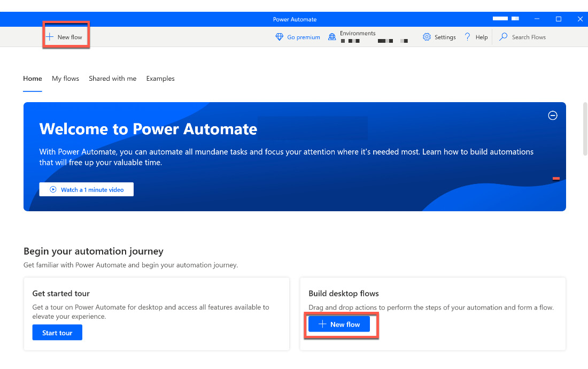
Task: Open Settings via the gear icon
Action: pos(439,37)
